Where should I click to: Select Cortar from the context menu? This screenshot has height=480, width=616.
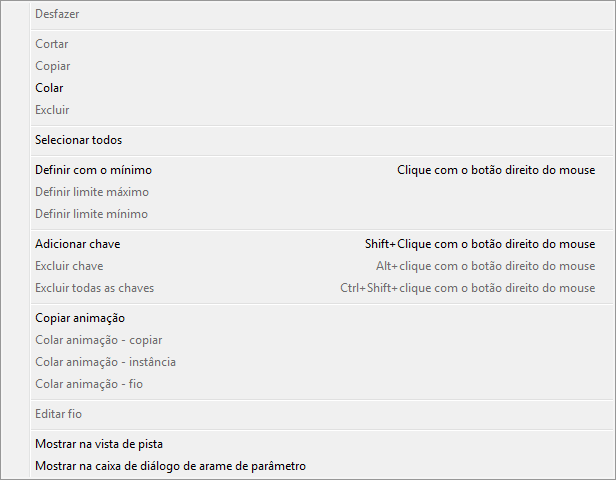coord(52,44)
